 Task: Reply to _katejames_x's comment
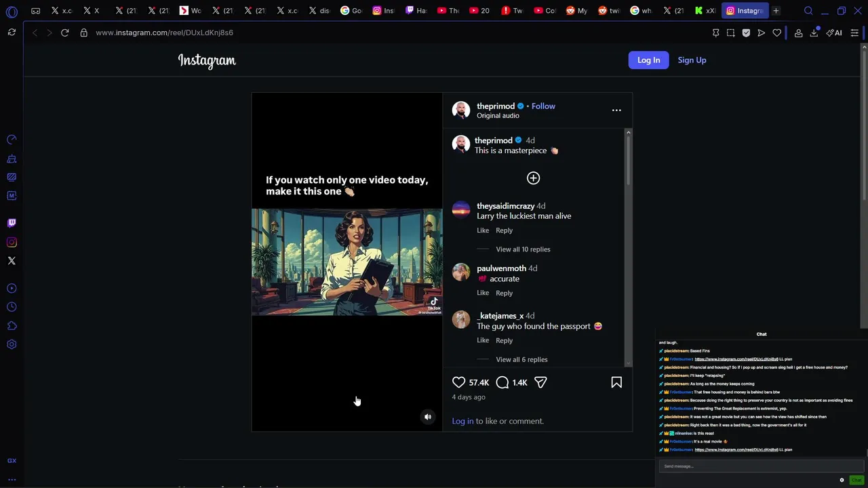pos(504,340)
